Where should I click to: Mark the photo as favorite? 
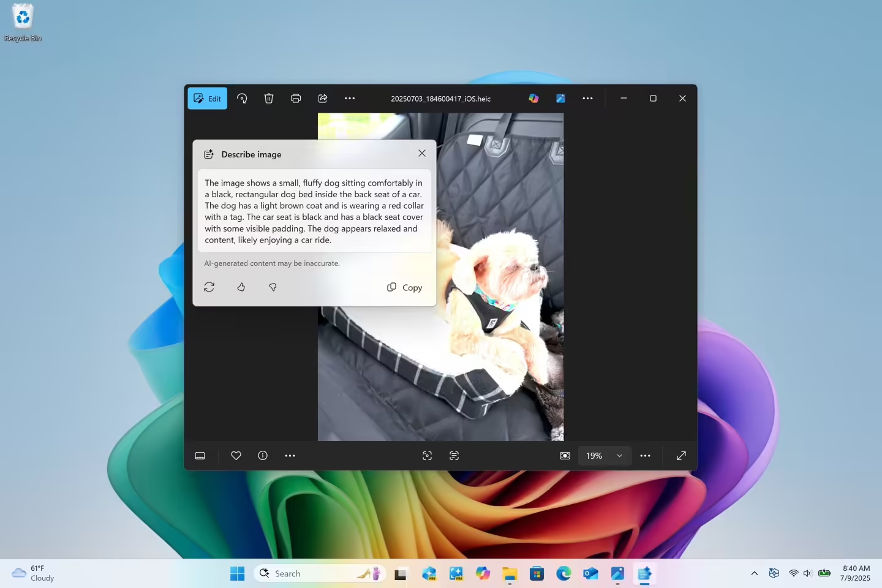[236, 456]
